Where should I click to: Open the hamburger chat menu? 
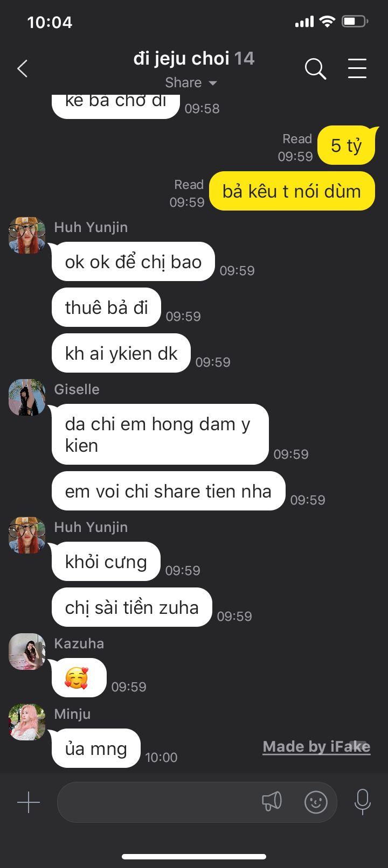(357, 68)
